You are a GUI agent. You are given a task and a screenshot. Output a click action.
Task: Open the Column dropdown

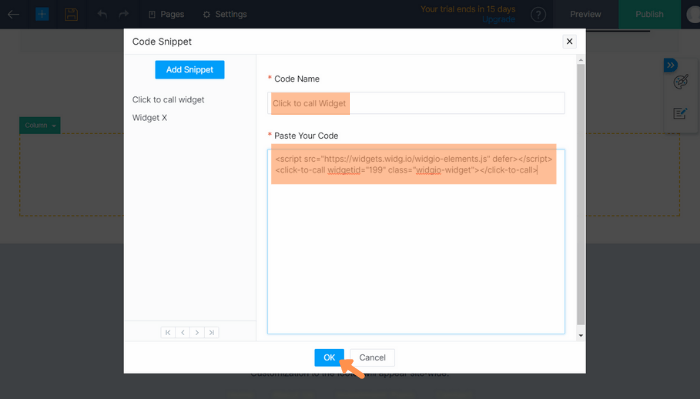coord(40,125)
